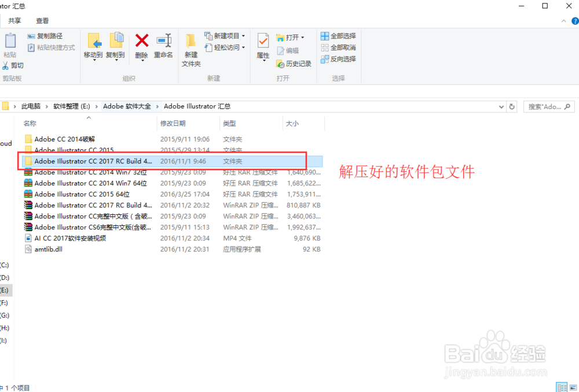Screen dimensions: 579x392
Task: Click the Move to (移动到) icon
Action: (94, 41)
